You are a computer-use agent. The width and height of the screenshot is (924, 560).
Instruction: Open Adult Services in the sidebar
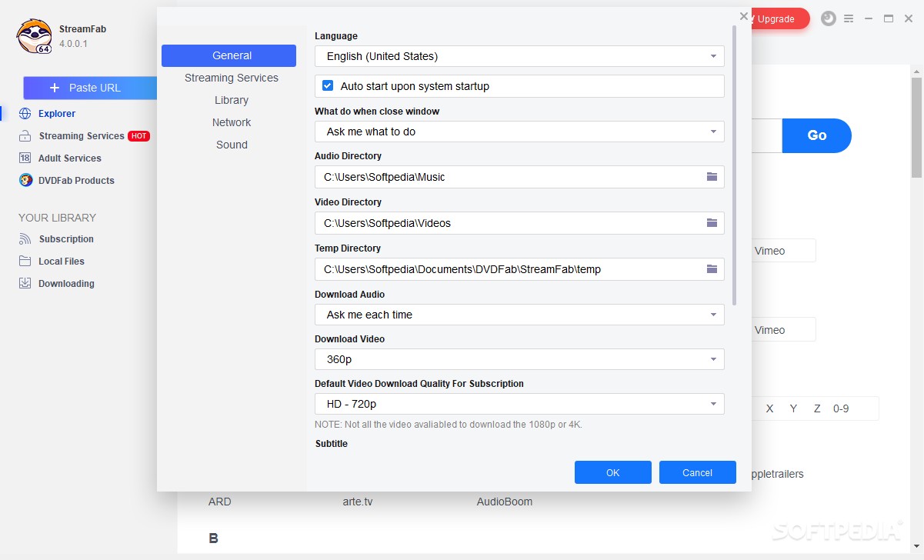tap(70, 158)
